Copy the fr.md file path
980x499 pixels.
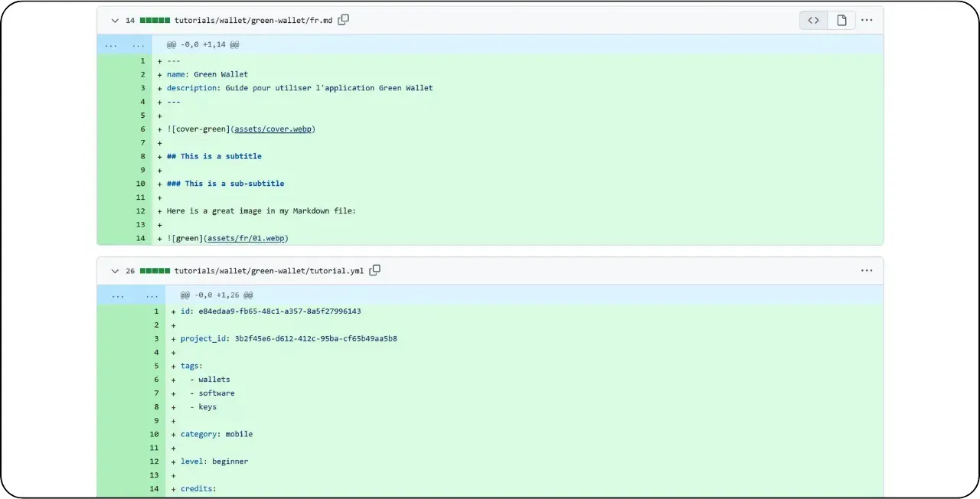(x=343, y=20)
